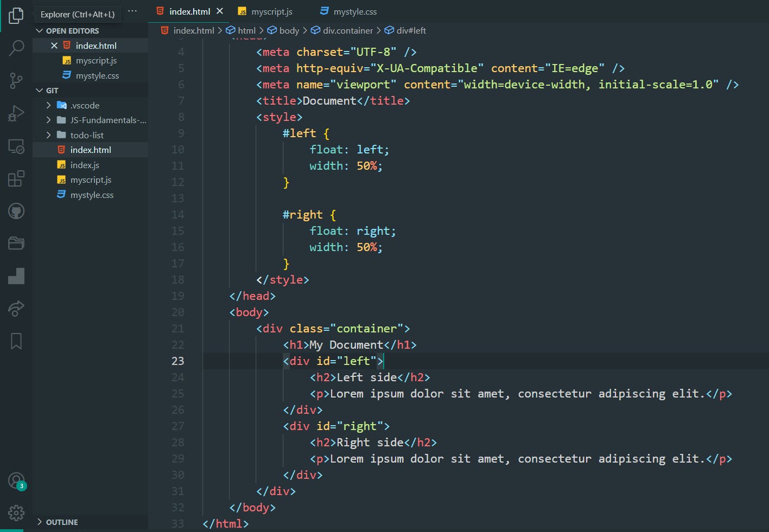
Task: Click 'My Document' heading text in code
Action: coord(346,345)
